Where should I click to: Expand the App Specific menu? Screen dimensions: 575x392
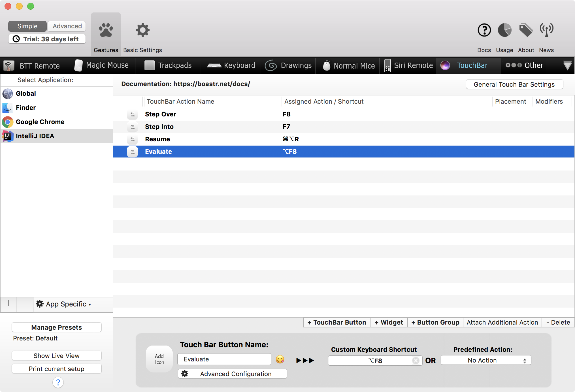[x=64, y=304]
